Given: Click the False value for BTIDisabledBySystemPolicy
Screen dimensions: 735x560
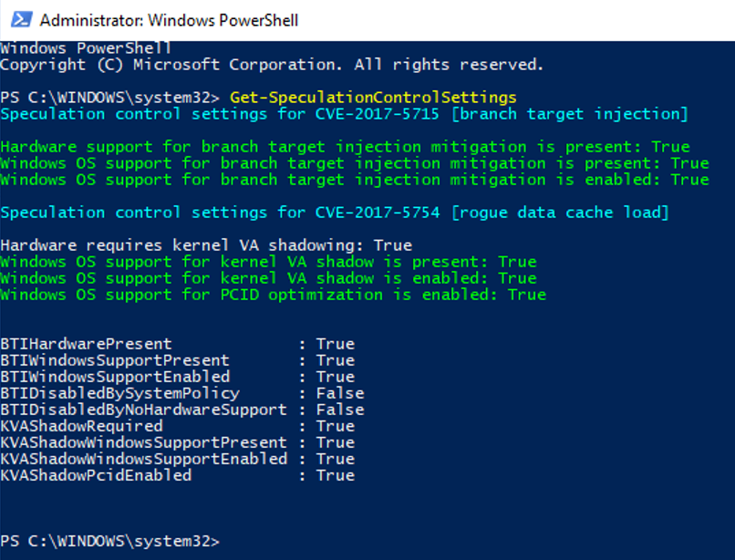Looking at the screenshot, I should 340,393.
